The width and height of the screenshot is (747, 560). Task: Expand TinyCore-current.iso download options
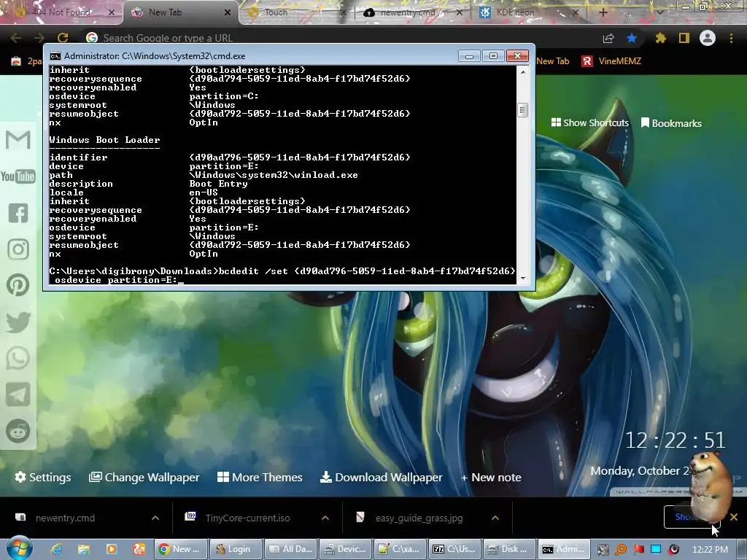click(325, 518)
